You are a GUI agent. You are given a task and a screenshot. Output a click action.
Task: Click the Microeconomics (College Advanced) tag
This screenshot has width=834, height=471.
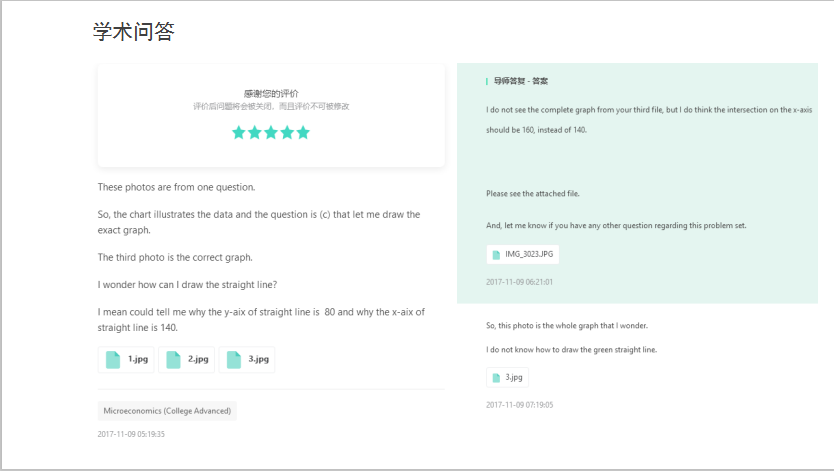click(x=167, y=411)
